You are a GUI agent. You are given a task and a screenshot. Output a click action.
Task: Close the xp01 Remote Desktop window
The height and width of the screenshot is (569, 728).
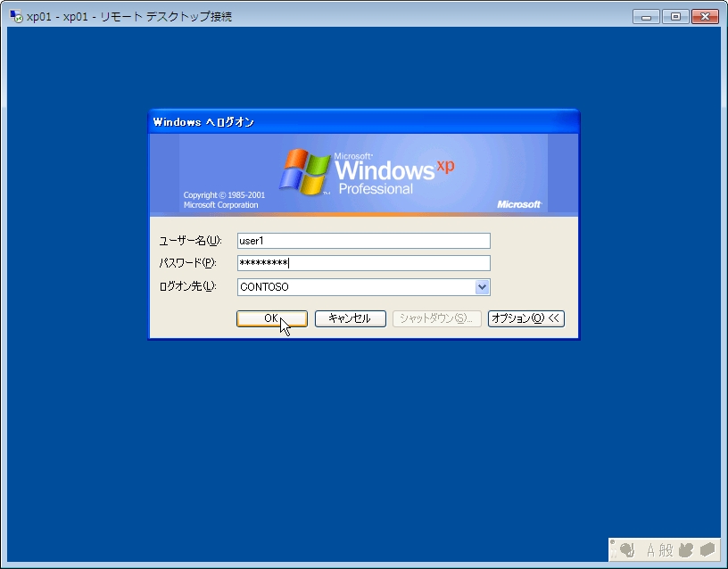pos(705,17)
